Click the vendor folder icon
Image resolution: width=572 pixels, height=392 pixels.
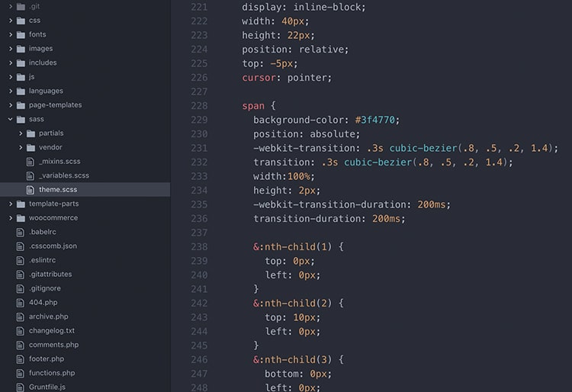pyautogui.click(x=31, y=147)
